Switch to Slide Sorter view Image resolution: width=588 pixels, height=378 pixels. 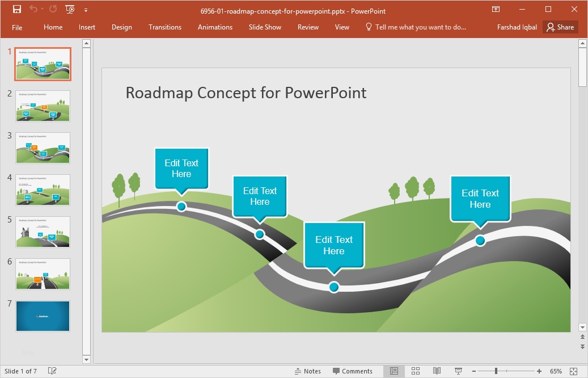(x=415, y=371)
